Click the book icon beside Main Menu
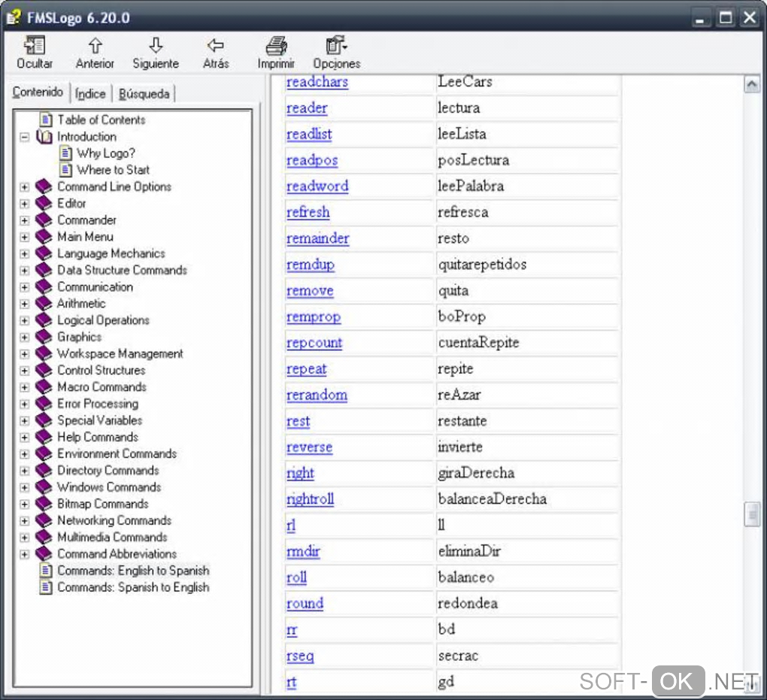This screenshot has width=767, height=700. pyautogui.click(x=44, y=237)
